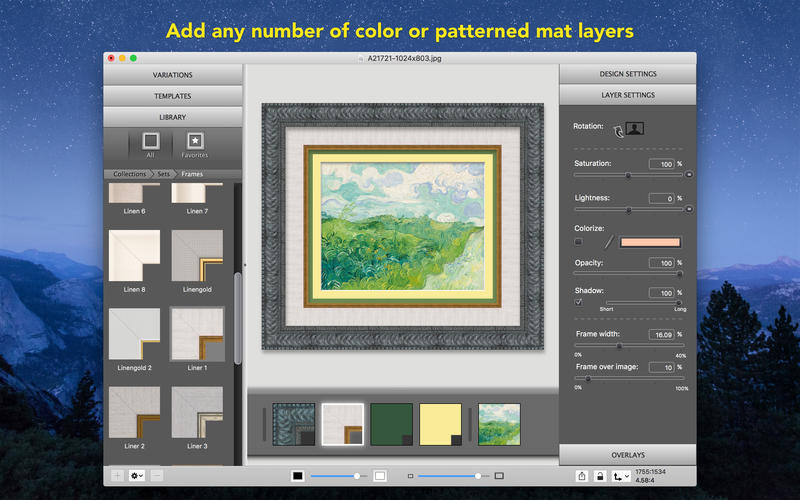Toggle the Shadow checkbox

point(578,302)
